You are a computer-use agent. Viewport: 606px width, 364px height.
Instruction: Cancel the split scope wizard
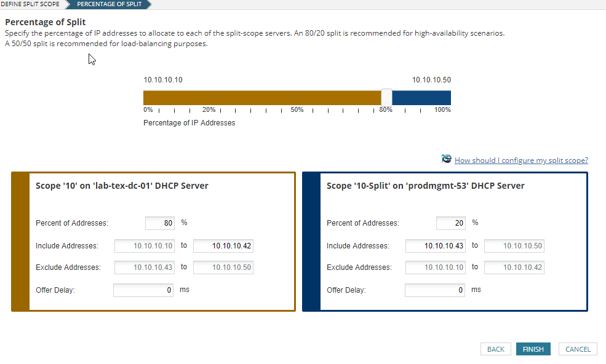tap(578, 349)
